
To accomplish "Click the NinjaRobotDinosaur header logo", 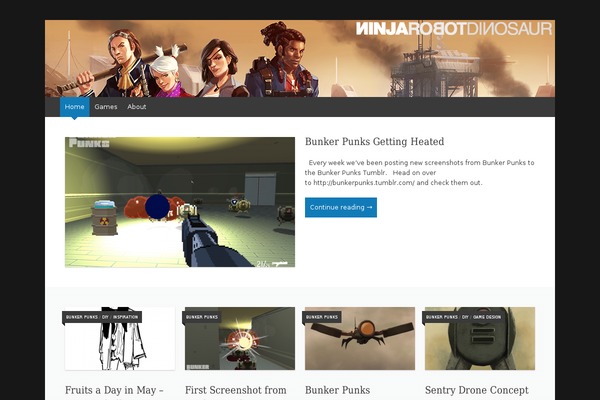I will (454, 29).
